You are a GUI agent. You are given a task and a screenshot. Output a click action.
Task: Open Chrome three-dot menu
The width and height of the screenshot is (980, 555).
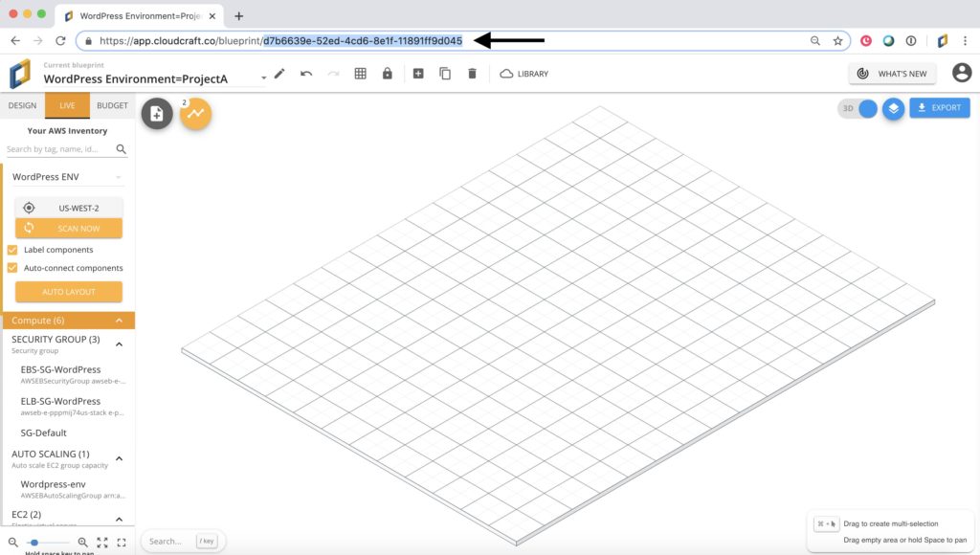pyautogui.click(x=965, y=40)
